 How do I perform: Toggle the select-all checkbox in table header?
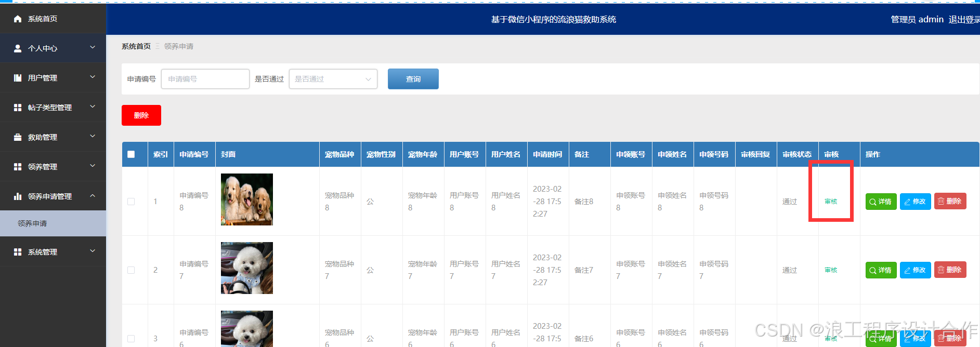(131, 154)
